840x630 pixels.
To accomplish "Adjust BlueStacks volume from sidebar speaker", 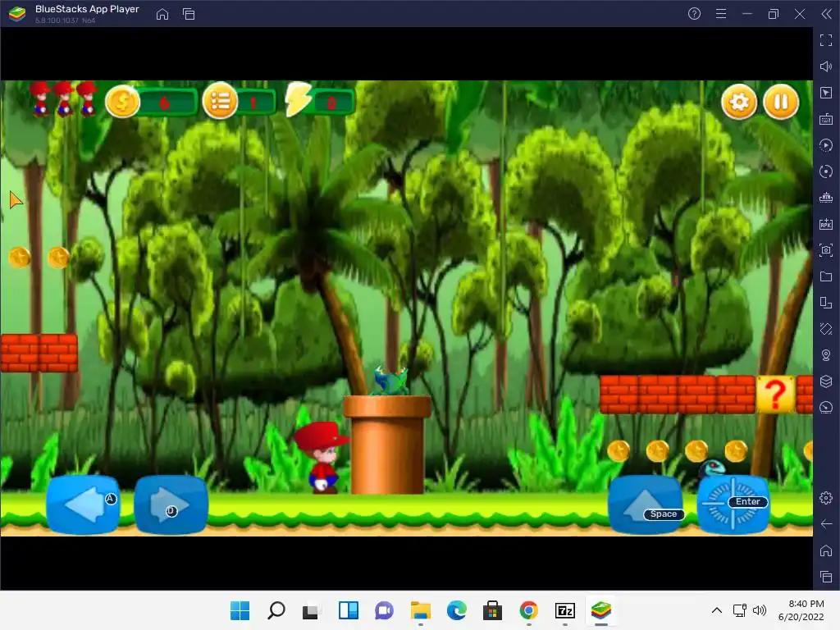I will 826,66.
